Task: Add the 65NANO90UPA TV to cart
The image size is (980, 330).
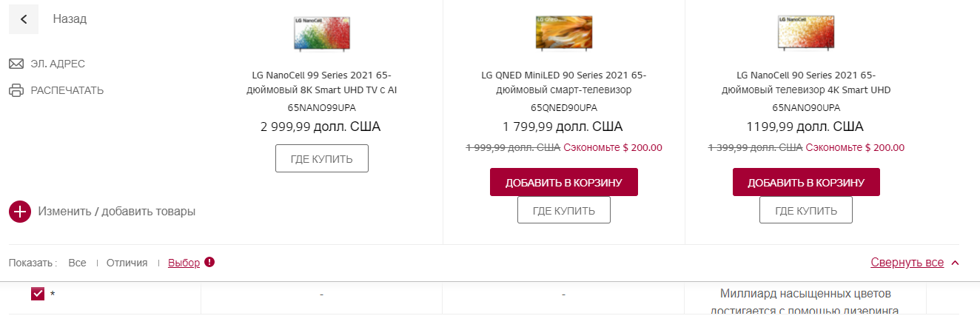Action: [x=806, y=183]
